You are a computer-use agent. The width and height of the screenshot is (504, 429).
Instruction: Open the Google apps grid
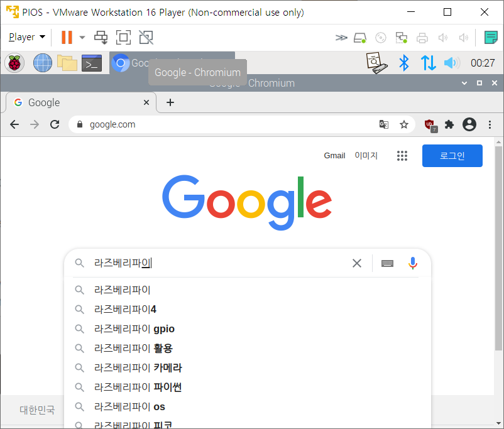coord(402,156)
